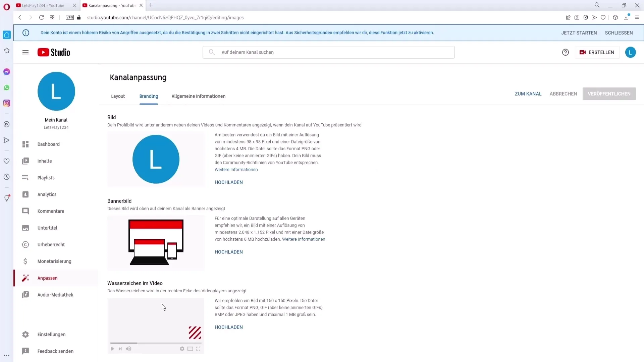Open Inhalte section in sidebar

point(45,161)
